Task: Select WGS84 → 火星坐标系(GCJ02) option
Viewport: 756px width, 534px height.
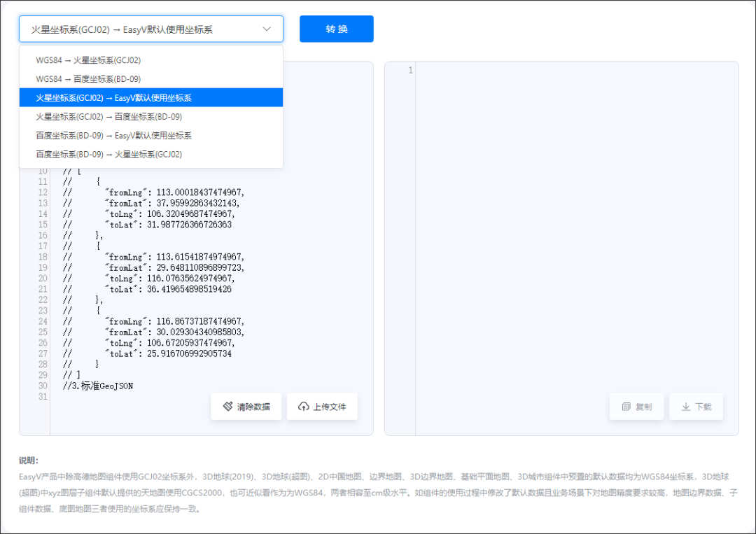Action: 151,60
